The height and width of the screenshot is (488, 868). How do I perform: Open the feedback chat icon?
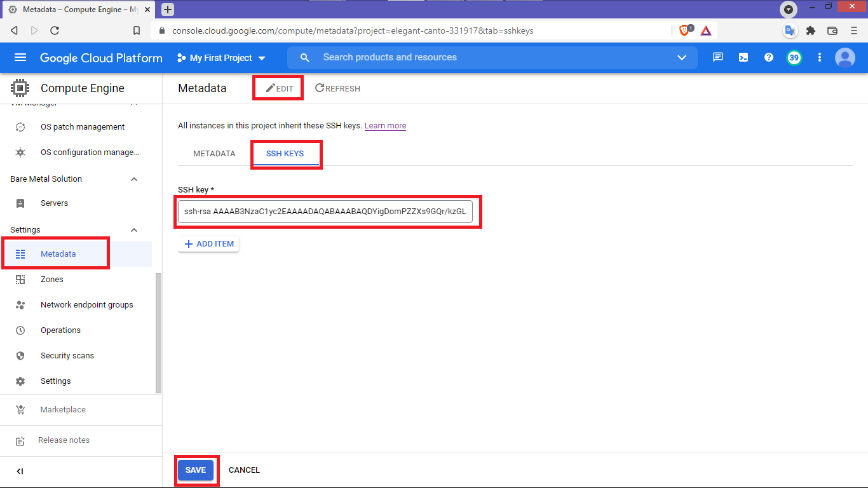click(718, 57)
